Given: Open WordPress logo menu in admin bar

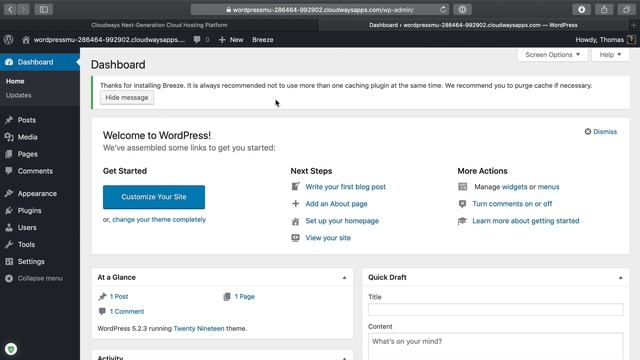Looking at the screenshot, I should click(9, 40).
